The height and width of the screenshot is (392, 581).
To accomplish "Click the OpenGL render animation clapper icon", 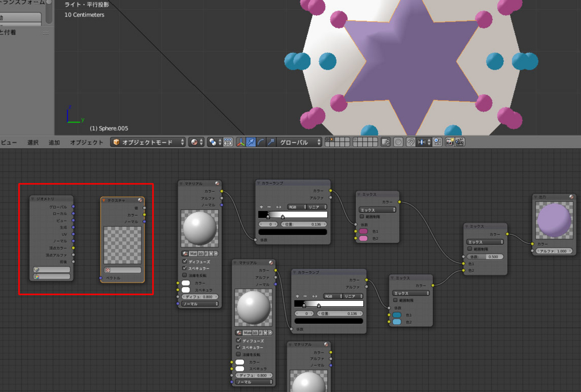I will tap(460, 142).
